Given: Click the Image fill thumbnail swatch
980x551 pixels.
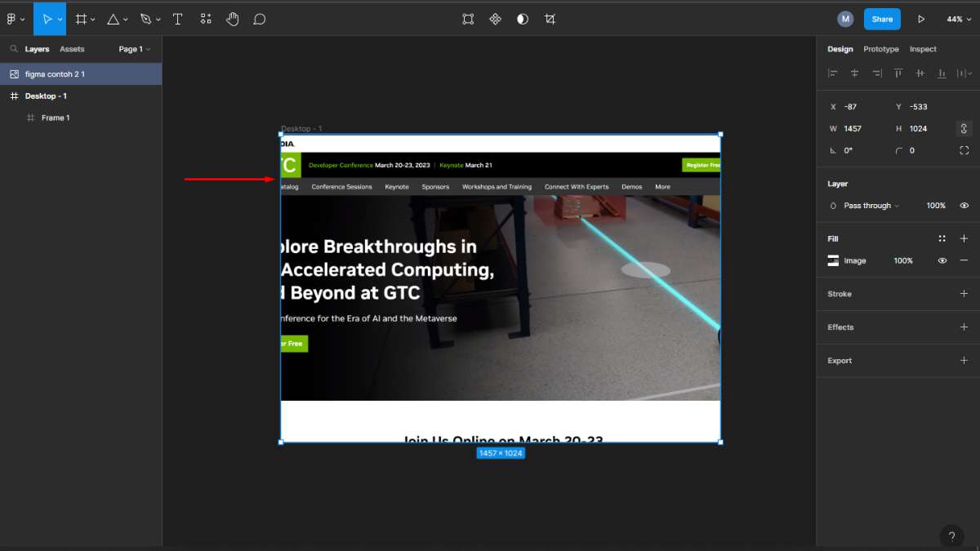Looking at the screenshot, I should 833,260.
